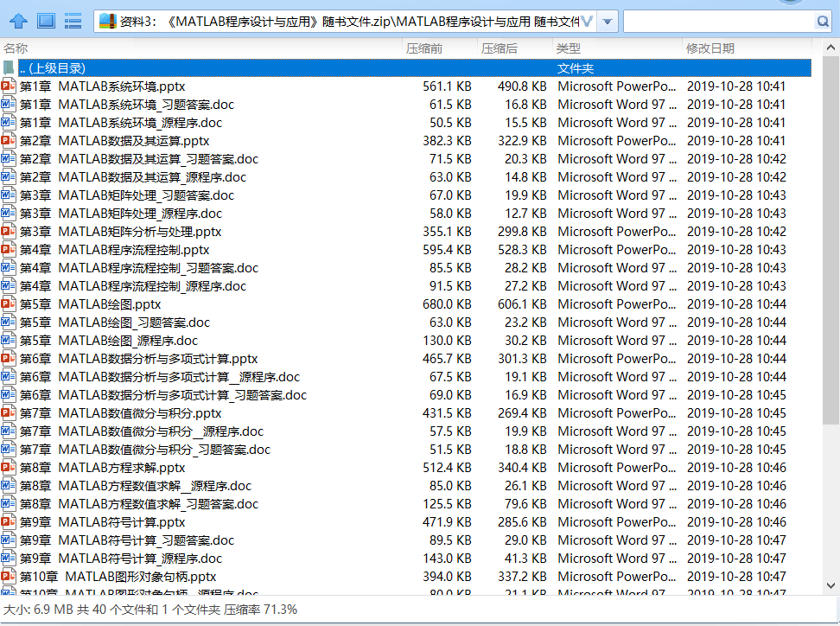This screenshot has width=840, height=626.
Task: Click PowerPoint icon of 第5章 MATLAB绘图.pptx
Action: click(9, 304)
